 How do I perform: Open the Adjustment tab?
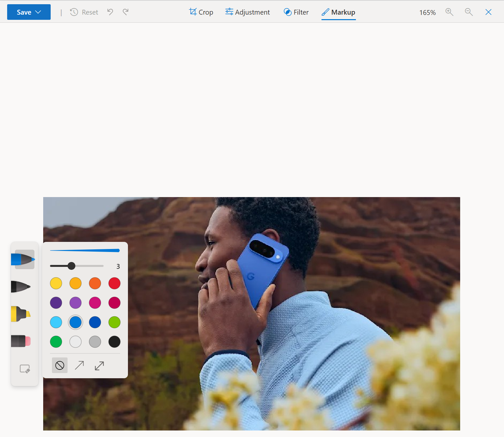[x=247, y=12]
